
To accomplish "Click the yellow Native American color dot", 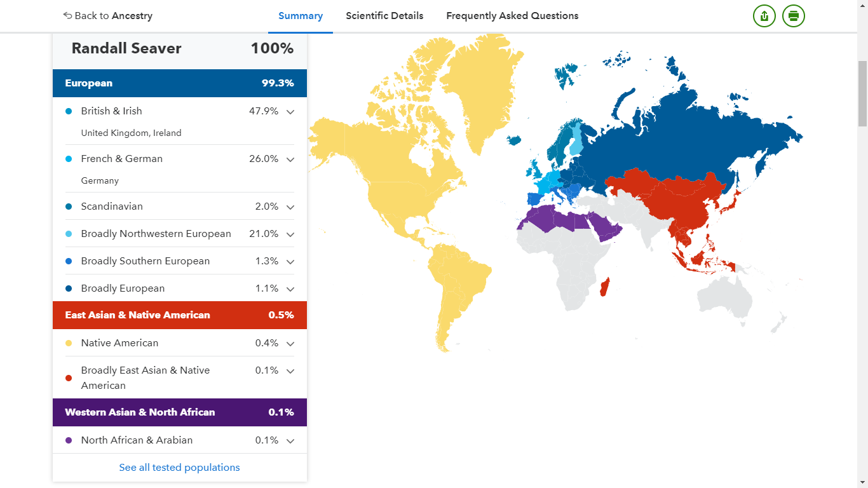I will [x=69, y=344].
